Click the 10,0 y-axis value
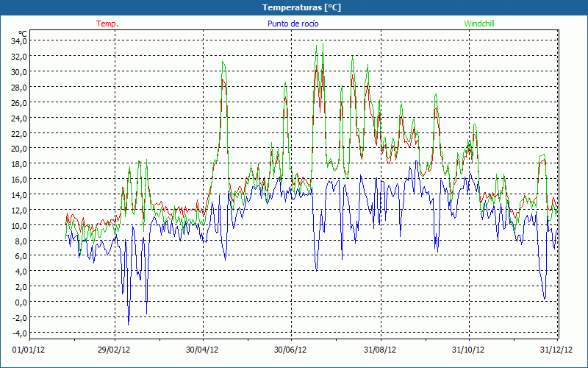This screenshot has width=588, height=368. coord(18,225)
